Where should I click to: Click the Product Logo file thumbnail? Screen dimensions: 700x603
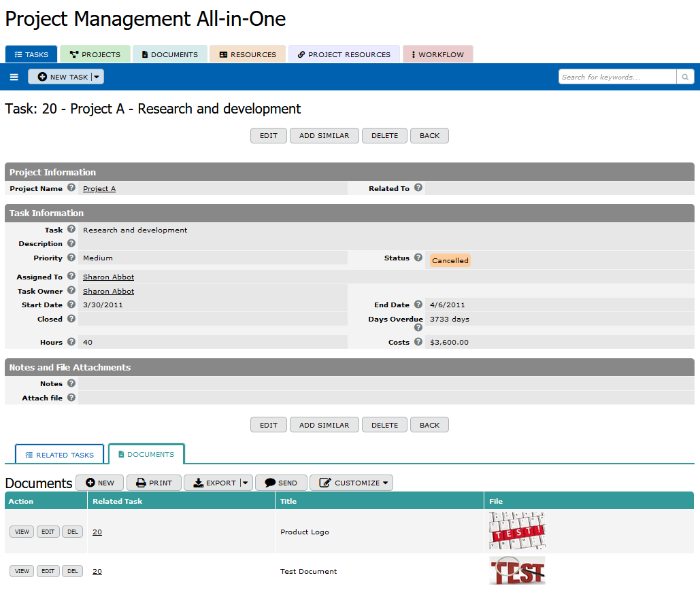pyautogui.click(x=517, y=531)
